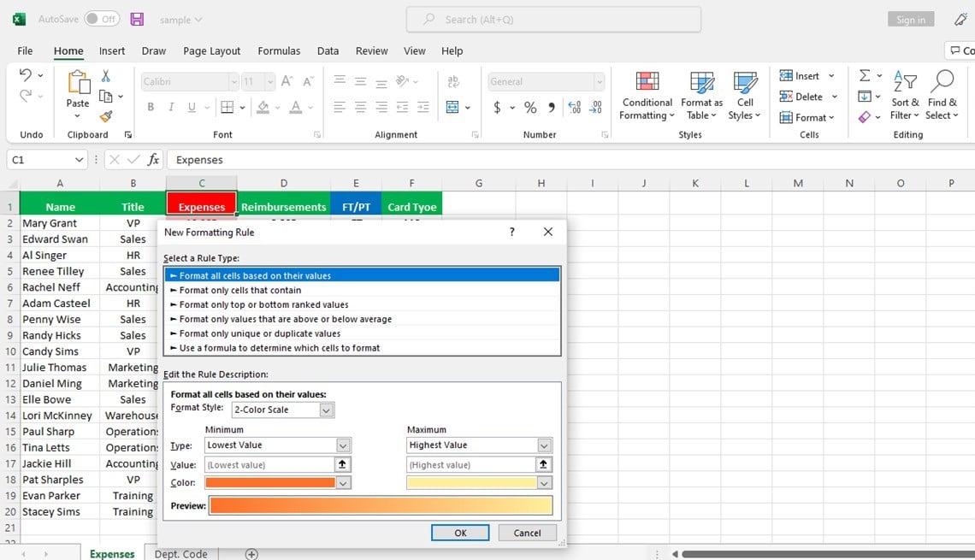This screenshot has height=560, width=975.
Task: Click the Search box
Action: click(x=553, y=20)
